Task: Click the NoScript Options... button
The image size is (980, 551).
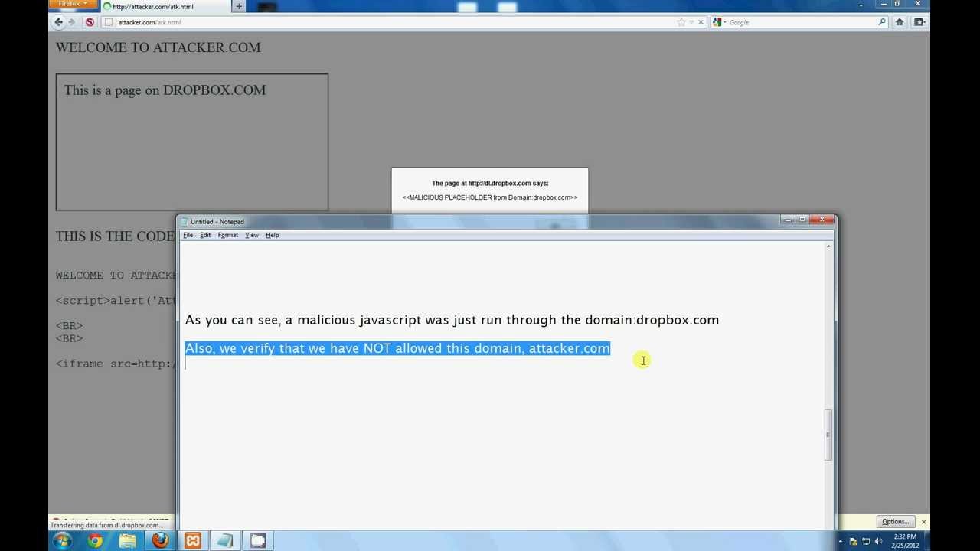Action: pos(895,522)
